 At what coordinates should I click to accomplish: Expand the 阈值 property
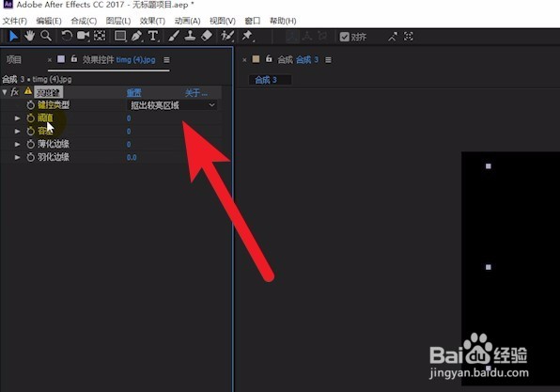pyautogui.click(x=17, y=118)
